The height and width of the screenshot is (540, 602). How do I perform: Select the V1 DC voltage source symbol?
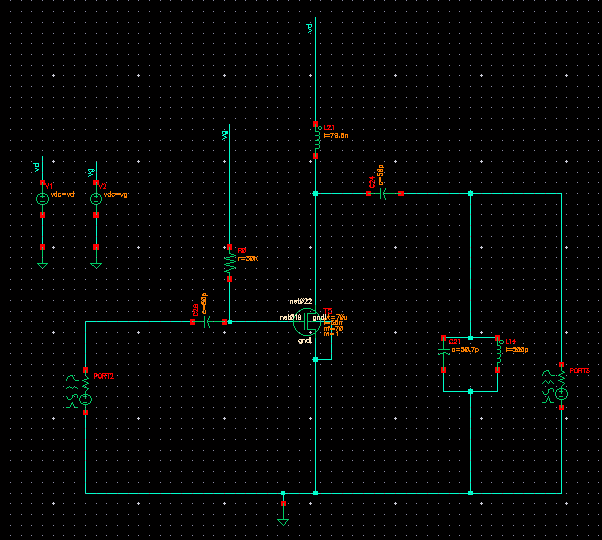pos(42,199)
